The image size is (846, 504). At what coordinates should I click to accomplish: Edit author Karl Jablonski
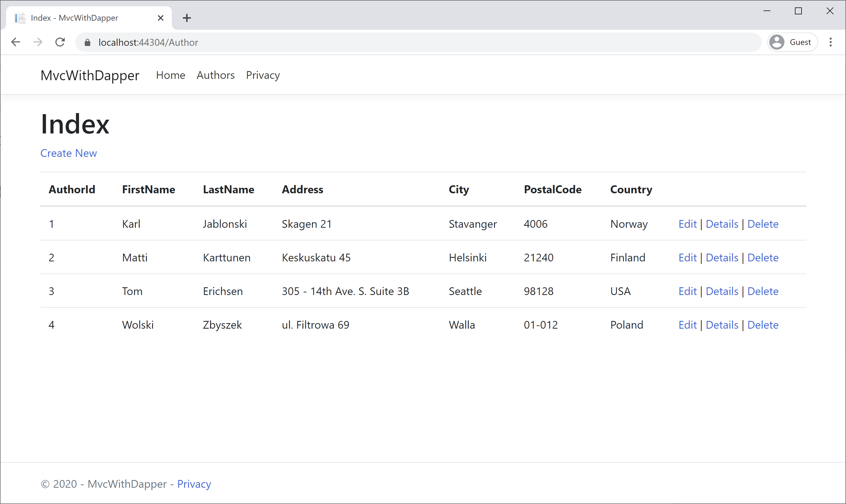687,224
